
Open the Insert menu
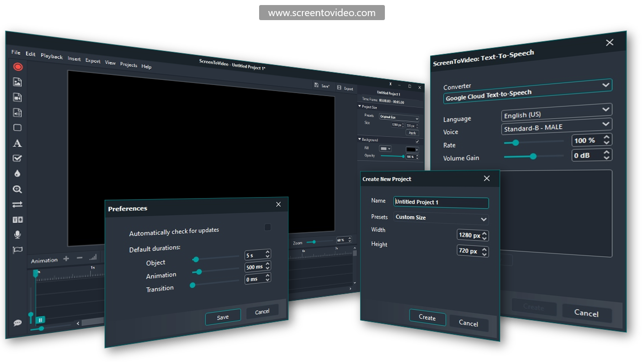pos(74,59)
